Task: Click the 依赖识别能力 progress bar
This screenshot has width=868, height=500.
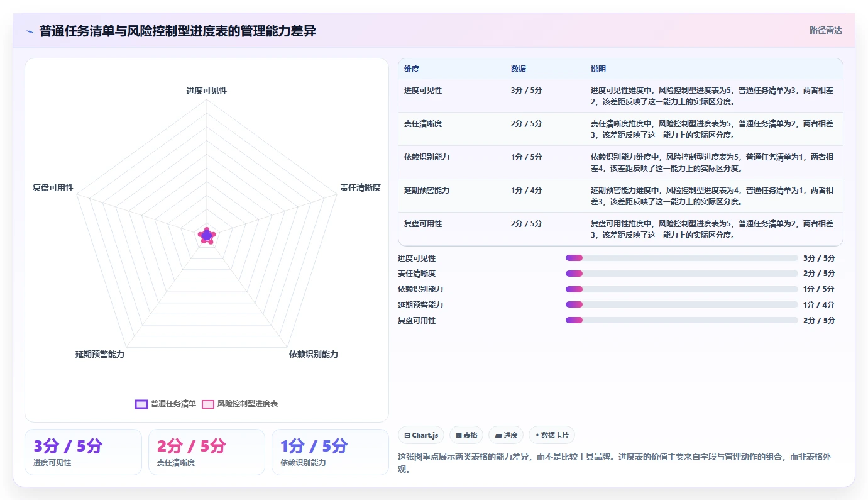Action: tap(681, 289)
